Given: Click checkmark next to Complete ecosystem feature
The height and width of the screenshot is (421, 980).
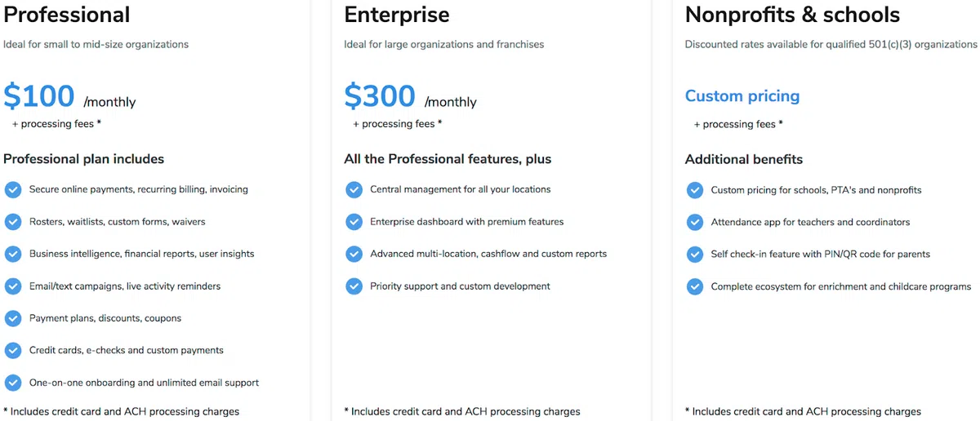Looking at the screenshot, I should (695, 286).
